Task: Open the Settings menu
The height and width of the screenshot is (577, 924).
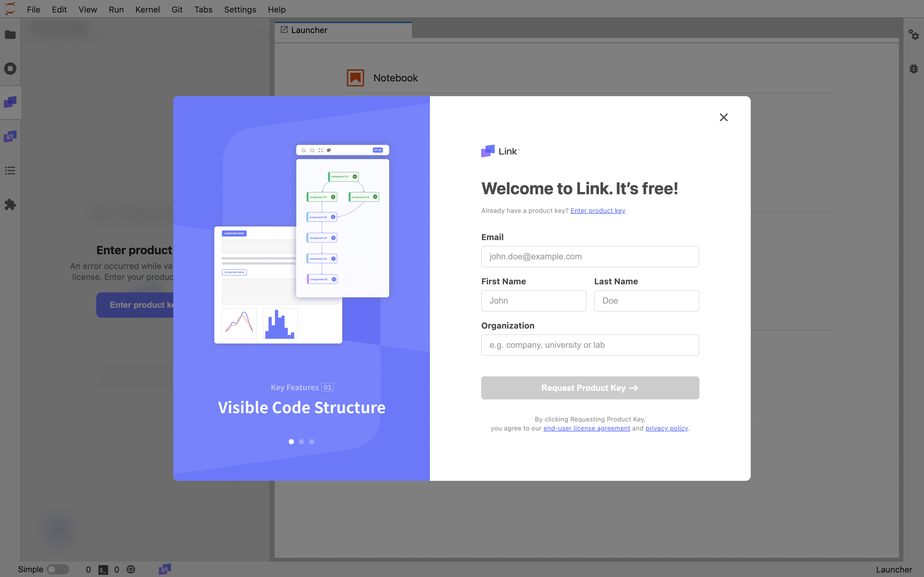Action: [x=240, y=10]
